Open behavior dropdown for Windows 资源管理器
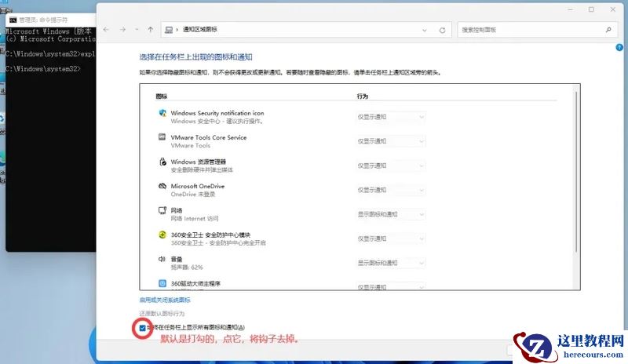This screenshot has width=628, height=364. coord(390,166)
